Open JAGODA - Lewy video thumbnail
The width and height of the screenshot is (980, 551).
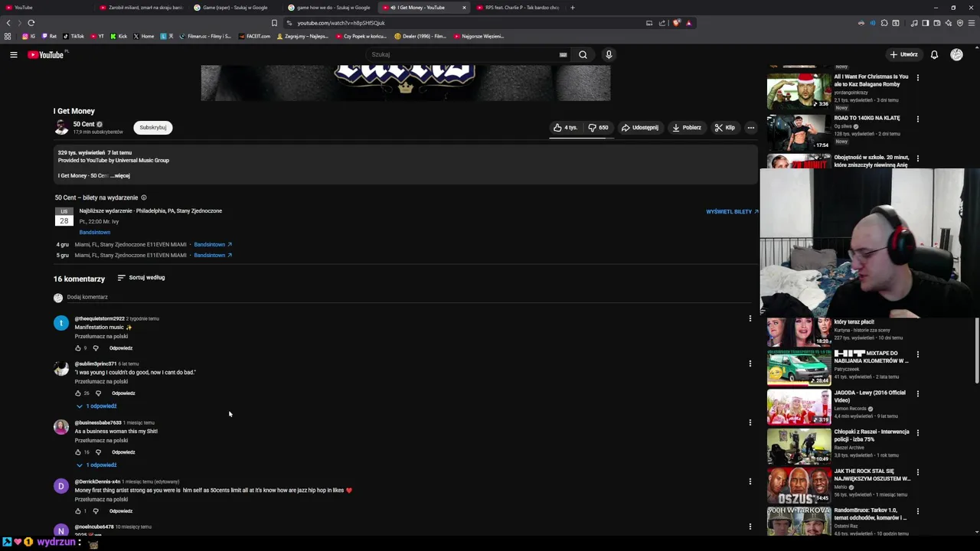[x=799, y=407]
